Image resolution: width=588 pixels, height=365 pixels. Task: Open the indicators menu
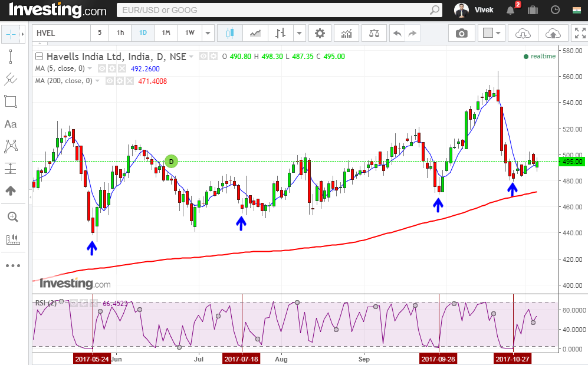pos(347,34)
